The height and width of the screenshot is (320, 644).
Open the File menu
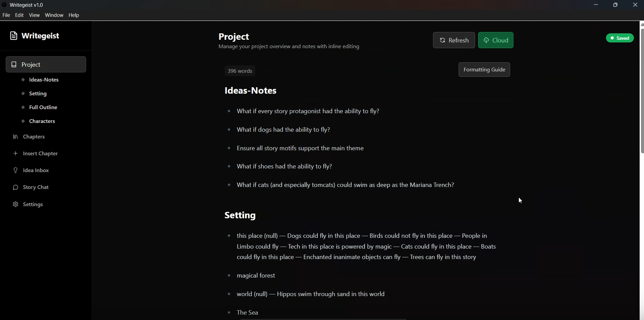point(6,15)
